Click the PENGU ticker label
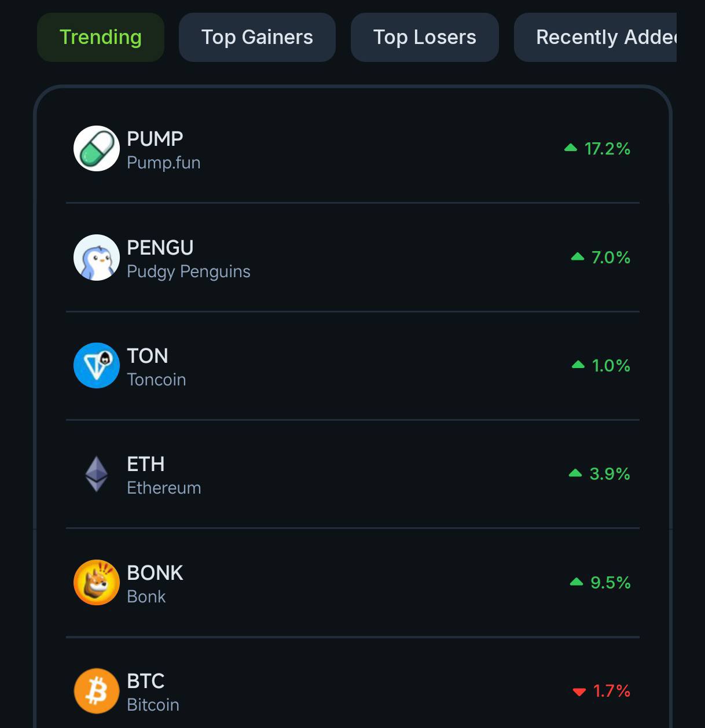The width and height of the screenshot is (705, 728). click(160, 248)
